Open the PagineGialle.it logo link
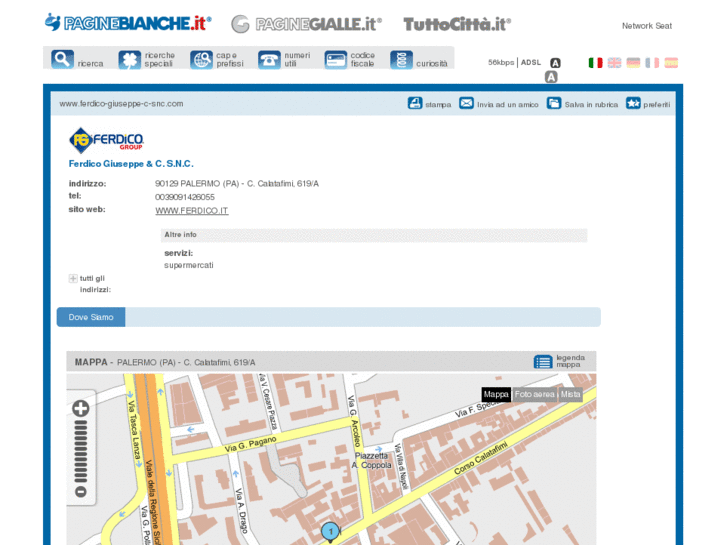The height and width of the screenshot is (545, 727). click(x=306, y=24)
